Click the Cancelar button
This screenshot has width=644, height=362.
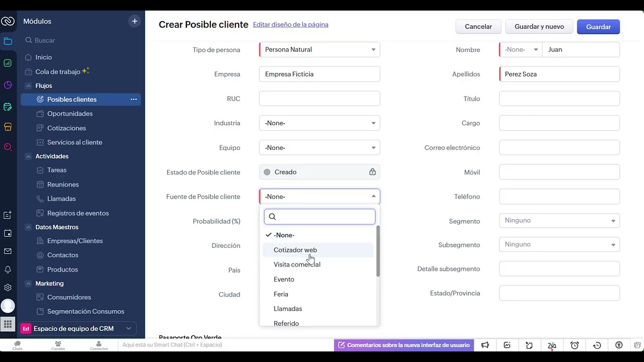(478, 27)
